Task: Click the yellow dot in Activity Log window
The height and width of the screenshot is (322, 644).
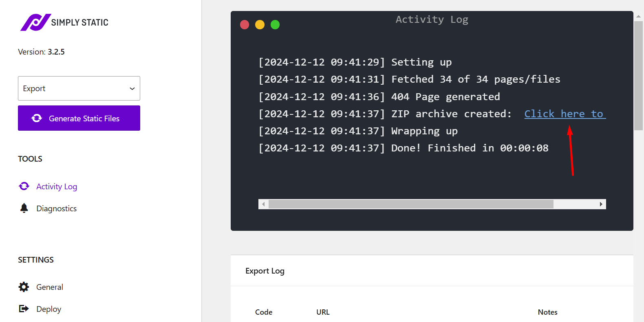Action: coord(260,25)
